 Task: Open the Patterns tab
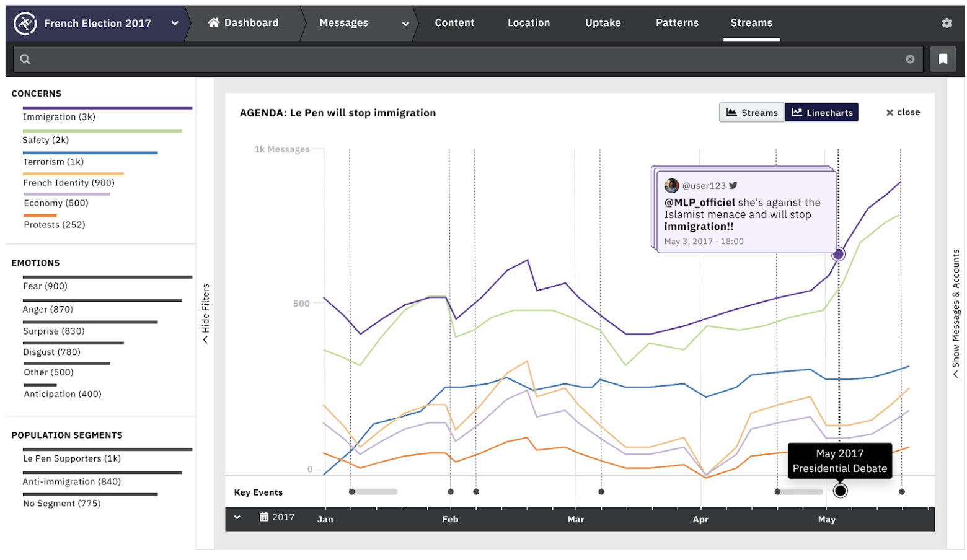[677, 23]
